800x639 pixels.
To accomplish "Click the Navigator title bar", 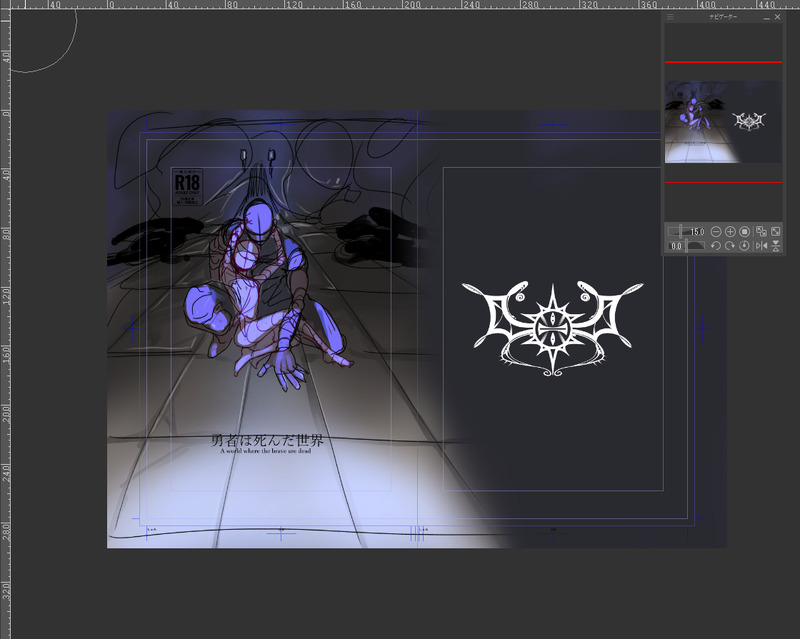I will (x=723, y=17).
